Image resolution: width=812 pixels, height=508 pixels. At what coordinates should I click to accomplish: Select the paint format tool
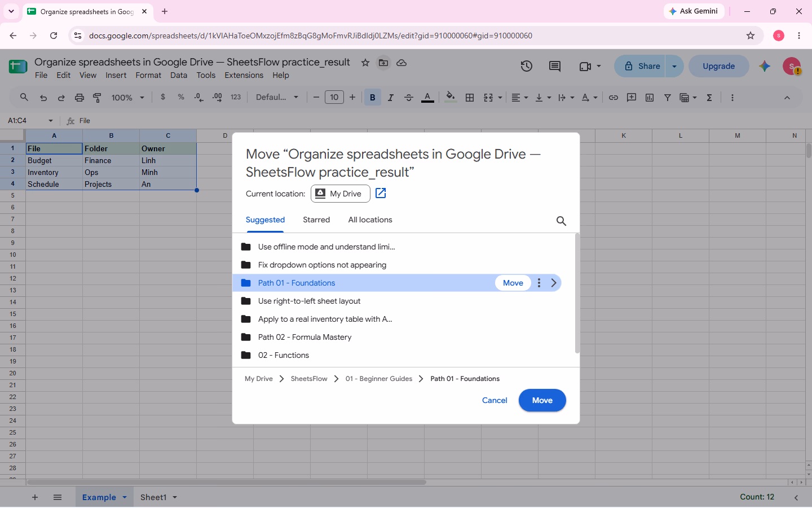(x=98, y=98)
